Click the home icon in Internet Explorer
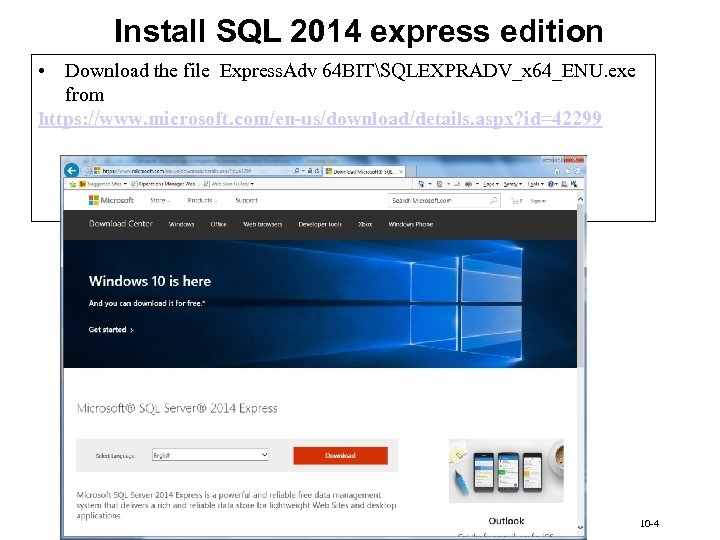The height and width of the screenshot is (540, 720). point(557,171)
